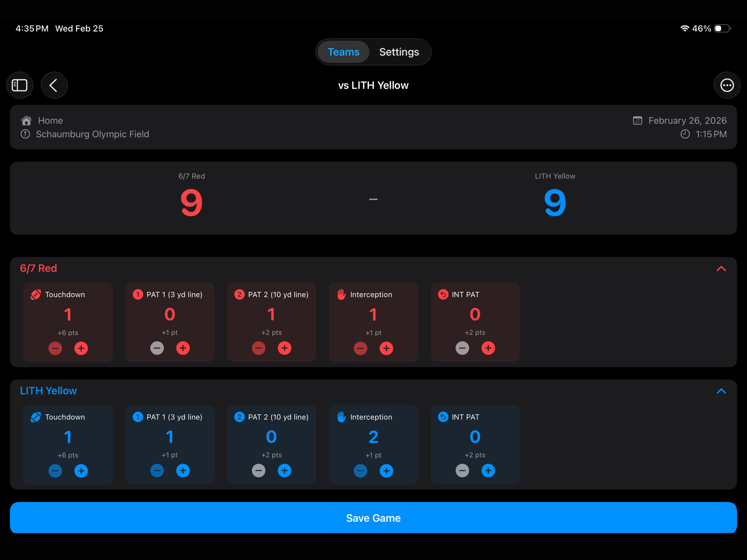This screenshot has width=747, height=560.
Task: Switch to the Teams tab
Action: point(343,52)
